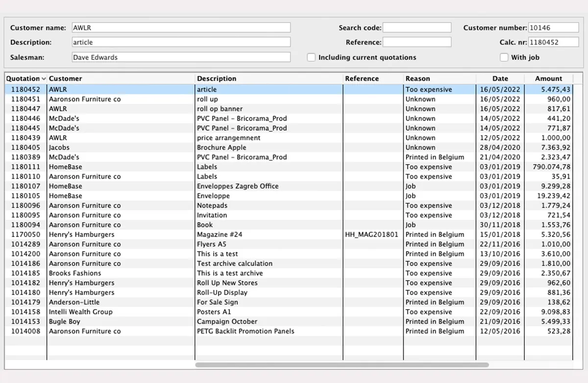Click 'Notepads' description cell
The height and width of the screenshot is (383, 588).
coord(269,206)
